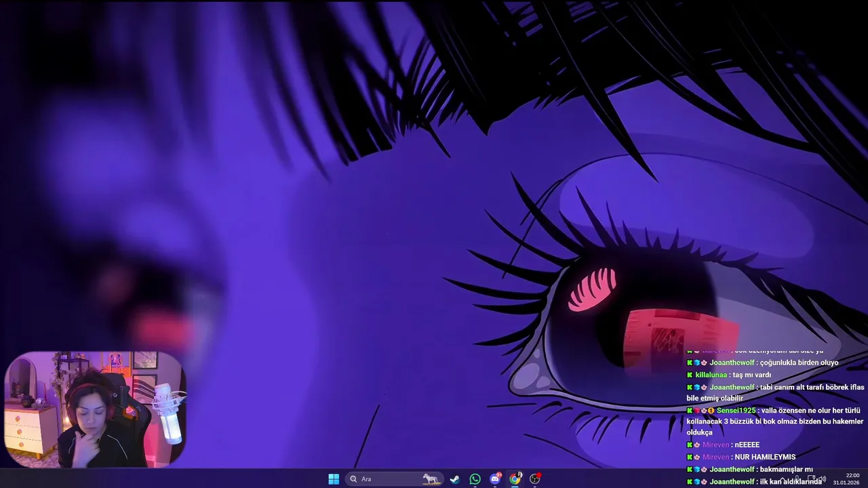The image size is (868, 488).
Task: Open the round dark app with red badge
Action: [535, 479]
